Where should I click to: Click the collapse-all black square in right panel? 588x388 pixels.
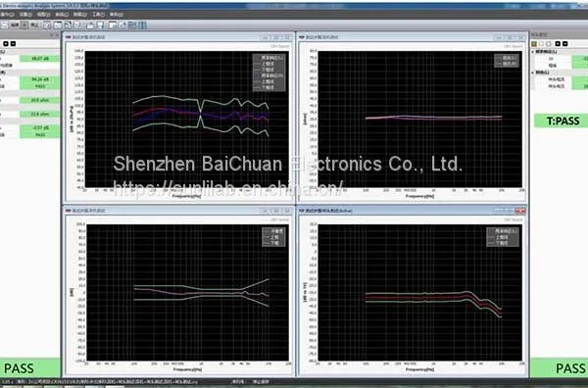click(x=565, y=44)
